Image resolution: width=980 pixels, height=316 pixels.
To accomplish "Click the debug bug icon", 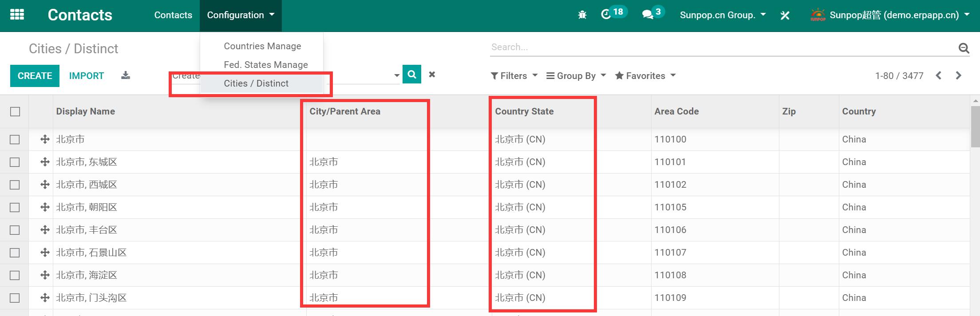I will coord(582,15).
